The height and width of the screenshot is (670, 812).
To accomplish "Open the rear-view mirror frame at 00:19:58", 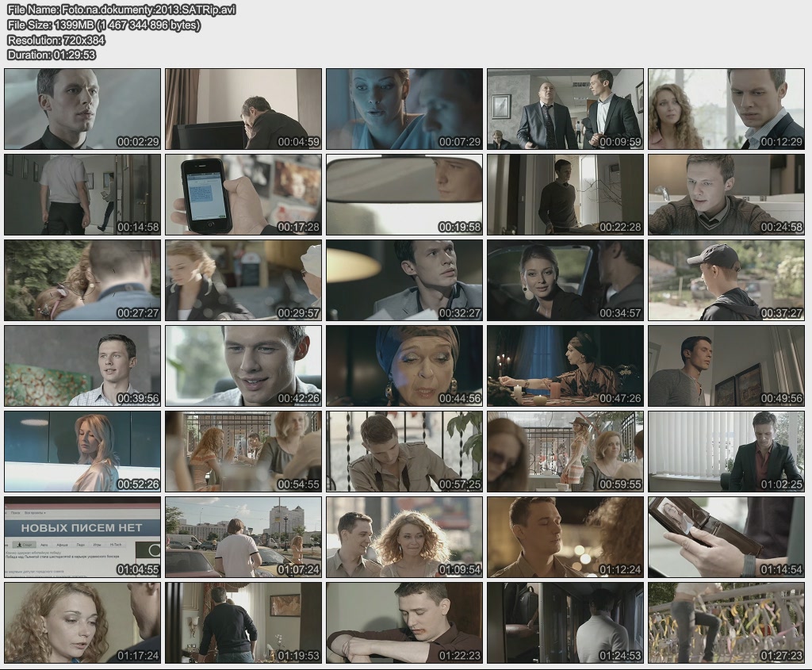I will coord(404,194).
